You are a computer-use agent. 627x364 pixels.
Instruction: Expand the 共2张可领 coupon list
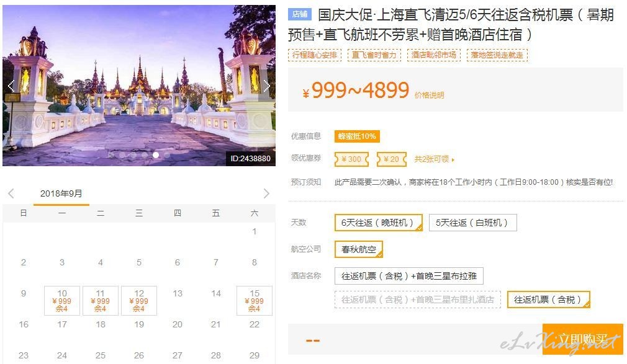(434, 159)
